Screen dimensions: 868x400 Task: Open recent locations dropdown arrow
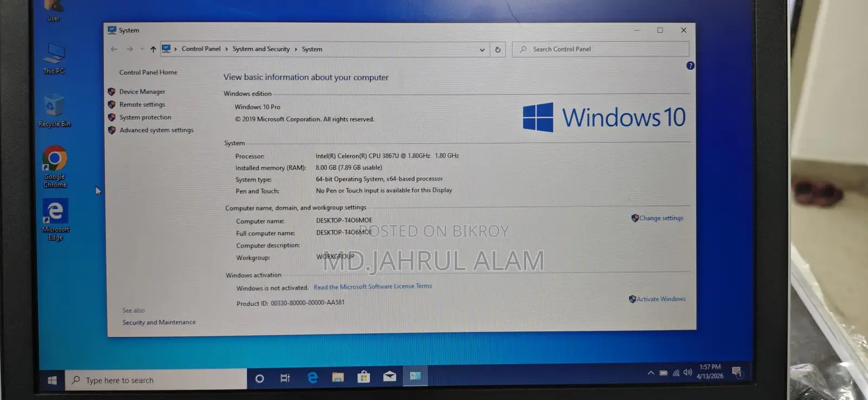point(142,49)
